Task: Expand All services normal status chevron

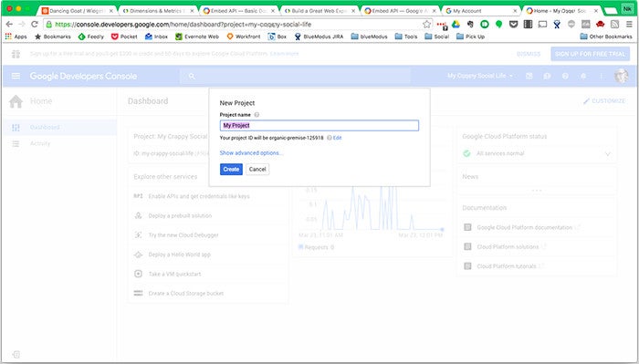Action: click(608, 154)
